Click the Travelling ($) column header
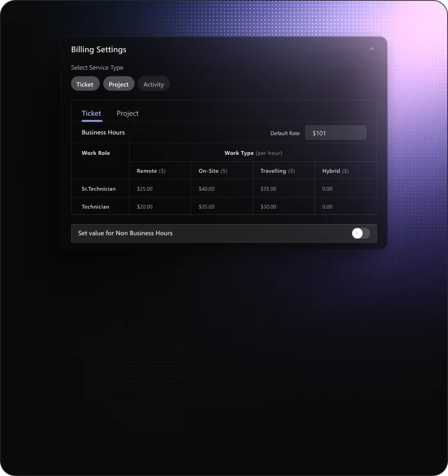Image resolution: width=448 pixels, height=476 pixels. [x=277, y=171]
